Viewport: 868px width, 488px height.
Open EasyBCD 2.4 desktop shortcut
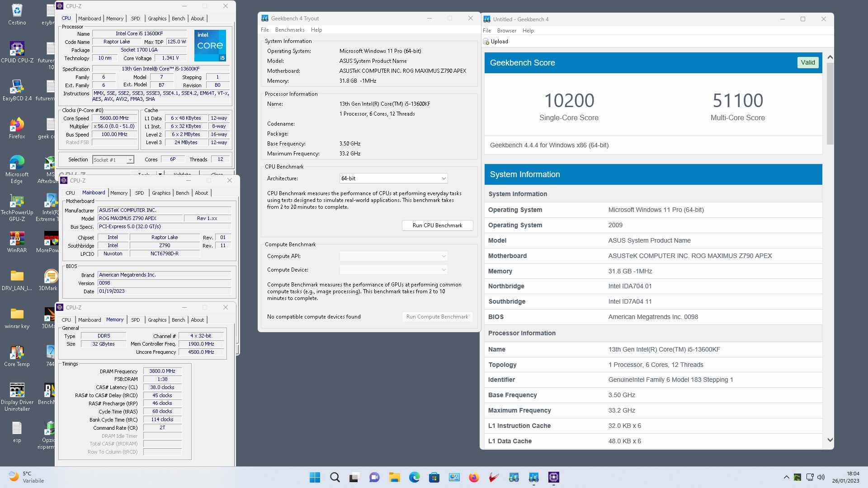click(17, 90)
